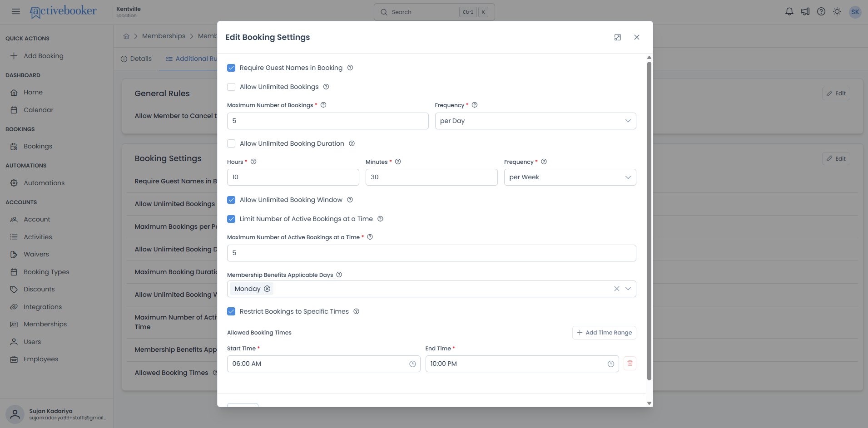Image resolution: width=868 pixels, height=428 pixels.
Task: Open the help question mark in top bar
Action: (821, 12)
